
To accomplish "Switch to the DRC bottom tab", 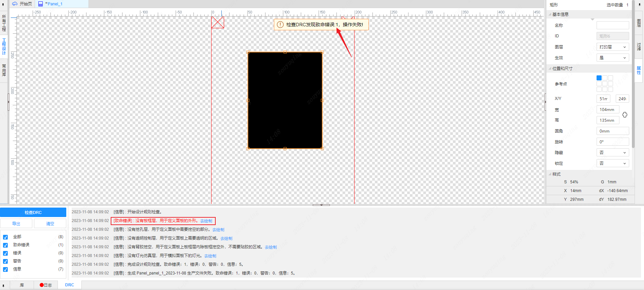I will pyautogui.click(x=70, y=285).
